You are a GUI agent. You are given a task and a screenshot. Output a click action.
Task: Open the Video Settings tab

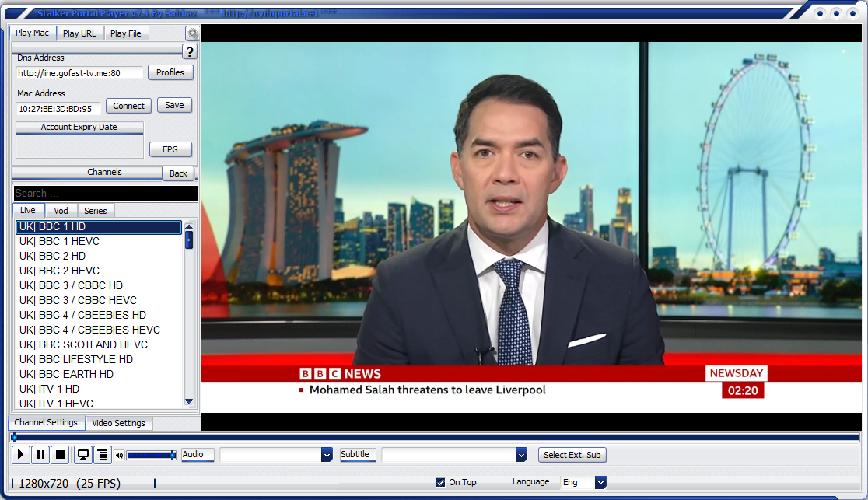pyautogui.click(x=118, y=423)
